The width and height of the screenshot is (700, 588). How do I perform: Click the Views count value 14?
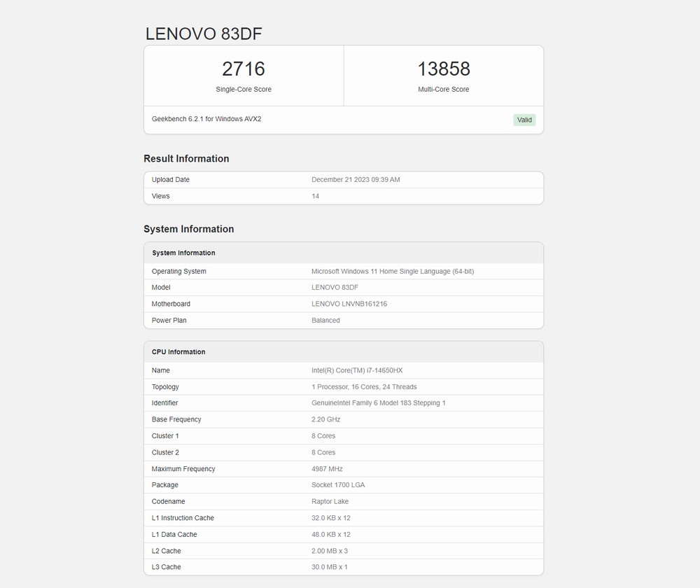[315, 196]
